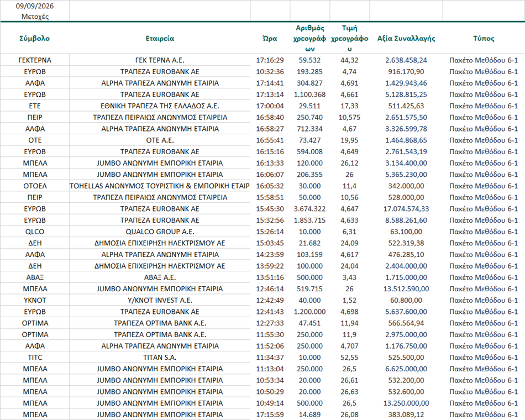Select the ΥΚΝΟΤ symbol cell
Viewport: 525px width, 420px height.
pyautogui.click(x=35, y=300)
